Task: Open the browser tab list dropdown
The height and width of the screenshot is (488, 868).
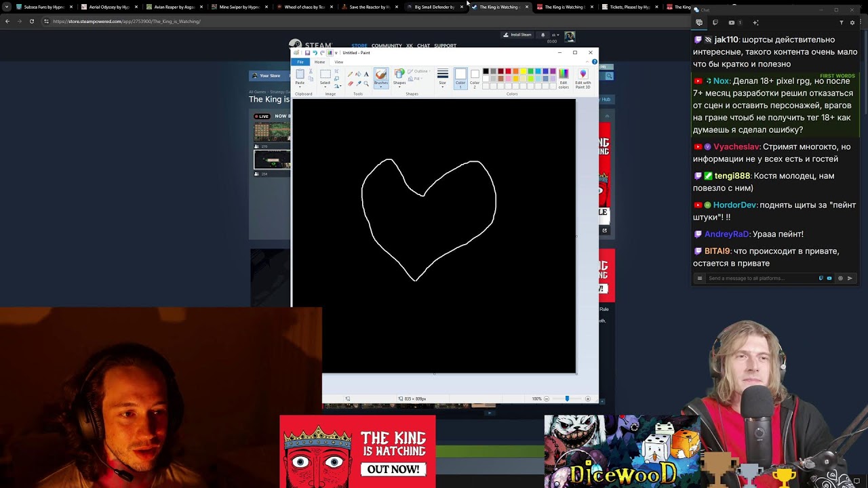Action: (7, 7)
